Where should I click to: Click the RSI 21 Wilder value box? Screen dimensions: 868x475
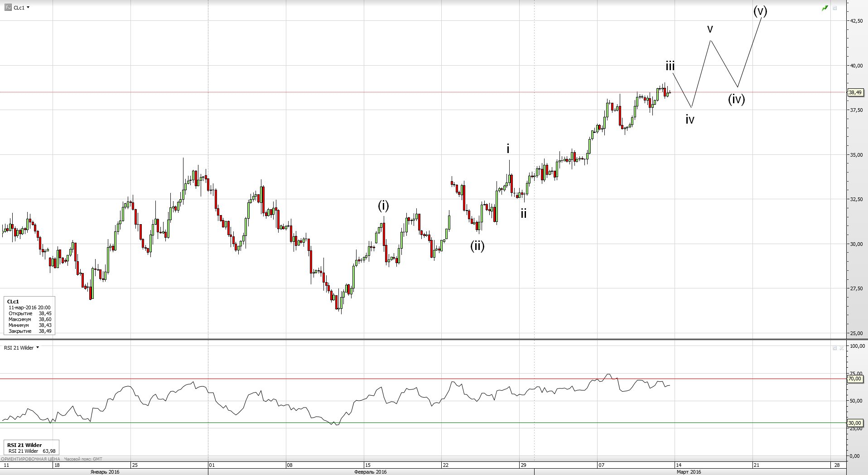pyautogui.click(x=31, y=448)
